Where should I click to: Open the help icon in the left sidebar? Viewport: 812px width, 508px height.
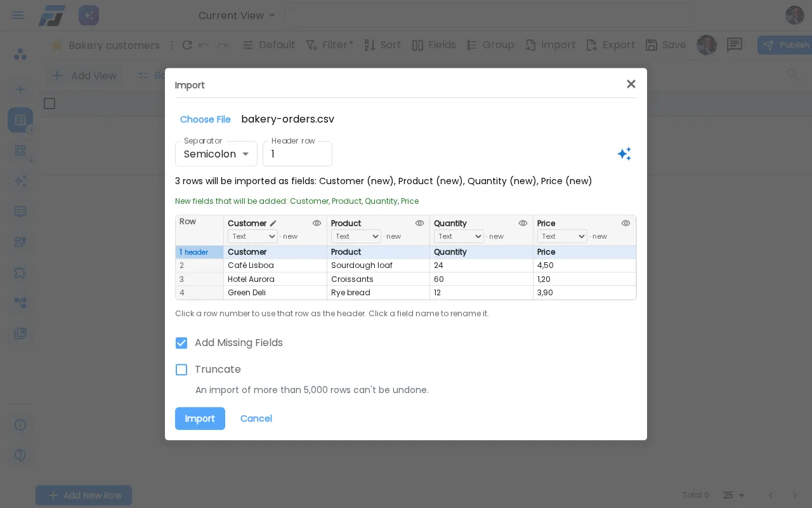[20, 455]
